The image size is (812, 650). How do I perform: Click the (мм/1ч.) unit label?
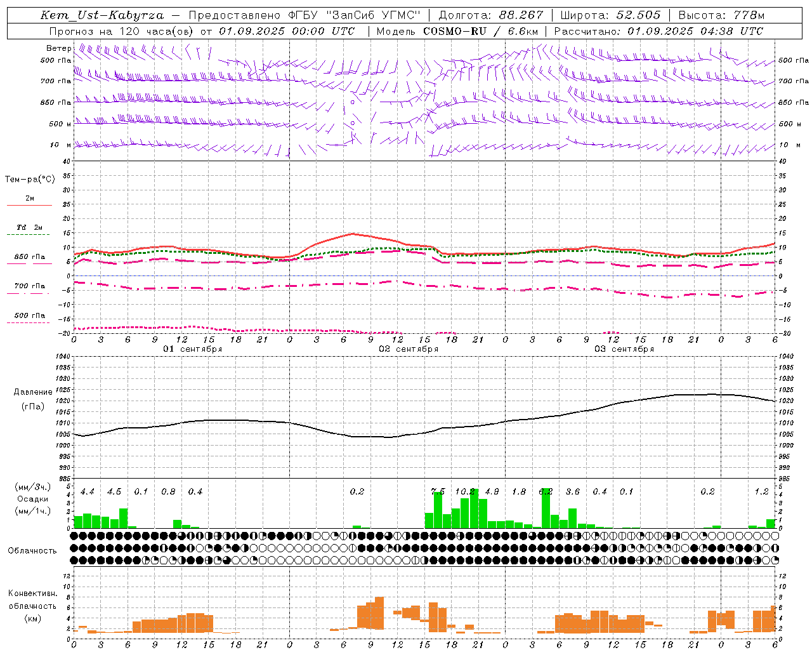click(33, 511)
